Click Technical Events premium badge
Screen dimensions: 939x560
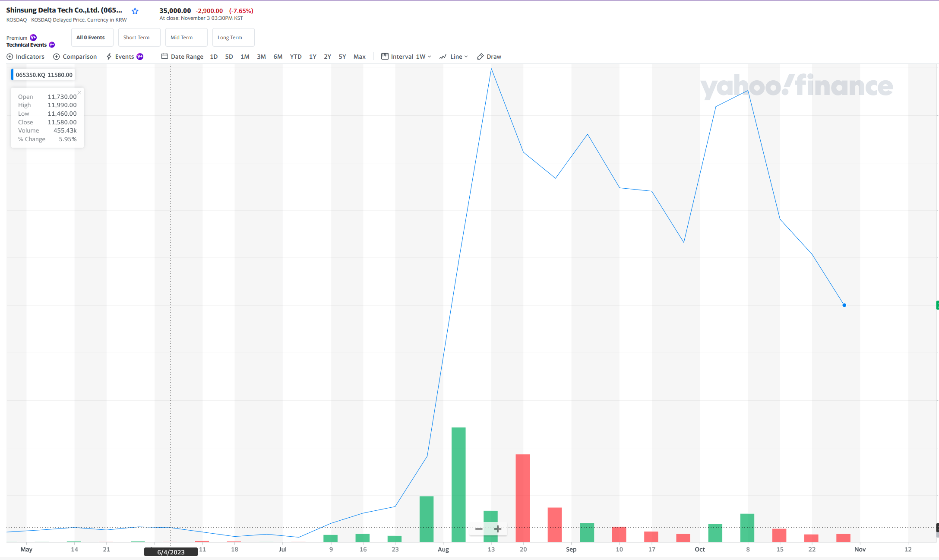52,45
